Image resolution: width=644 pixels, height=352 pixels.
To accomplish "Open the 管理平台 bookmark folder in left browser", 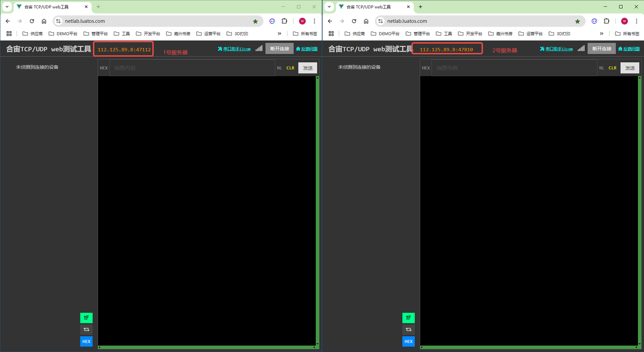I will click(x=96, y=34).
